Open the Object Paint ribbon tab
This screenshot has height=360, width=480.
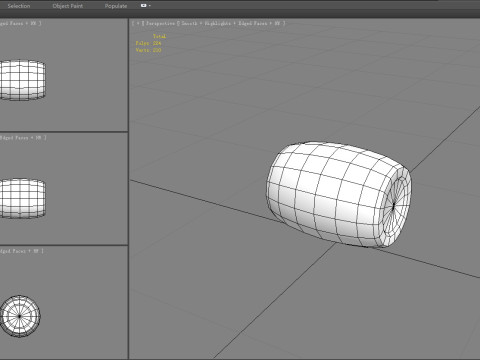pyautogui.click(x=68, y=6)
